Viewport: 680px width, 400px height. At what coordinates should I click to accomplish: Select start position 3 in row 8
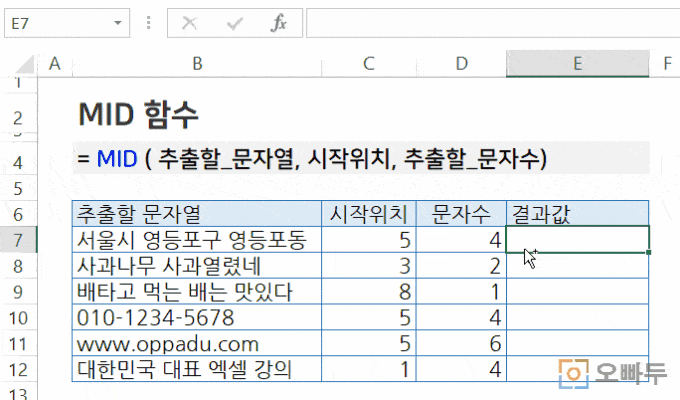(x=369, y=266)
